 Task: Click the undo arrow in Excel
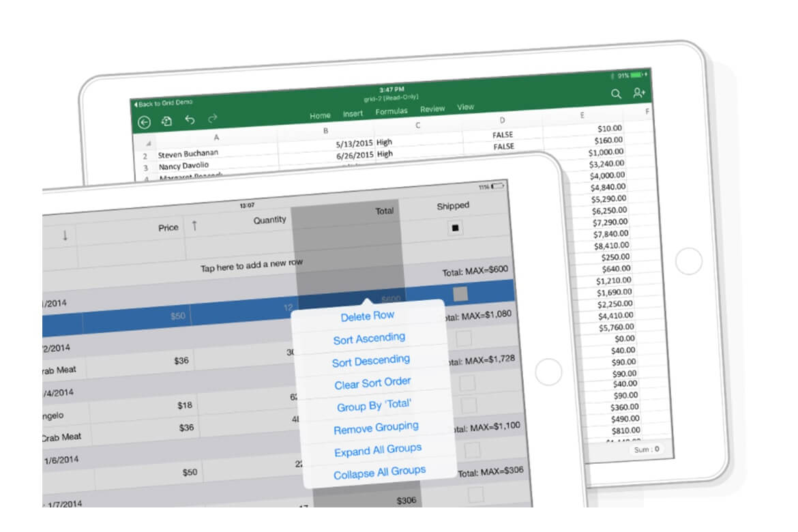coord(190,120)
